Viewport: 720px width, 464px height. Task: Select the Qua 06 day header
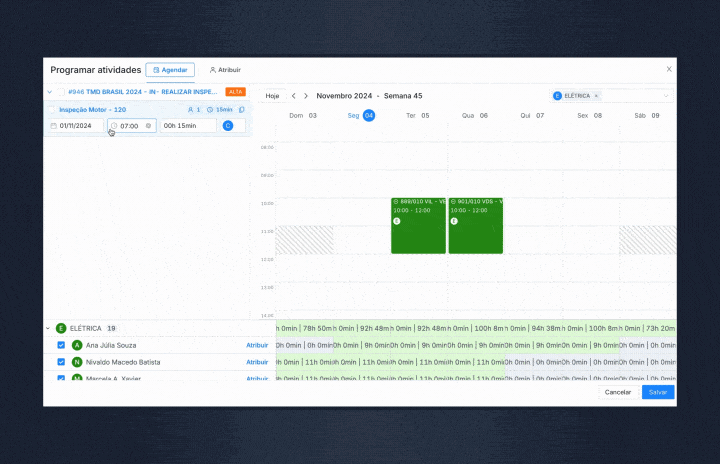pos(475,115)
